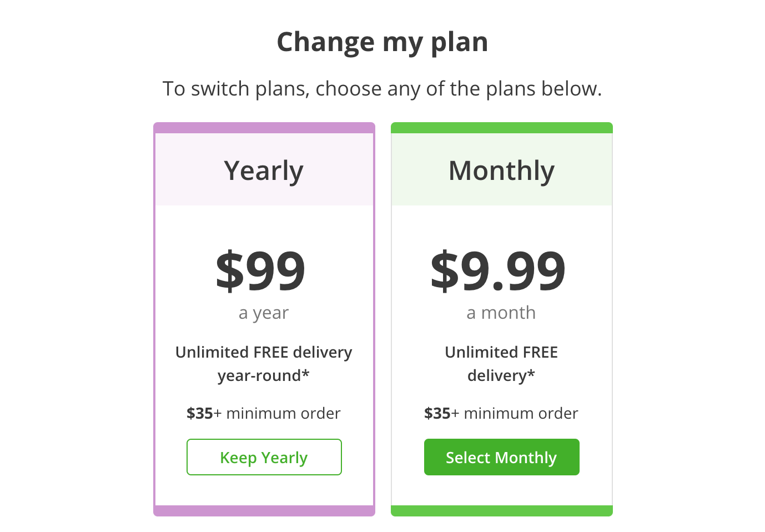Click the purple bottom bar of Yearly card
The image size is (765, 532).
pyautogui.click(x=264, y=511)
